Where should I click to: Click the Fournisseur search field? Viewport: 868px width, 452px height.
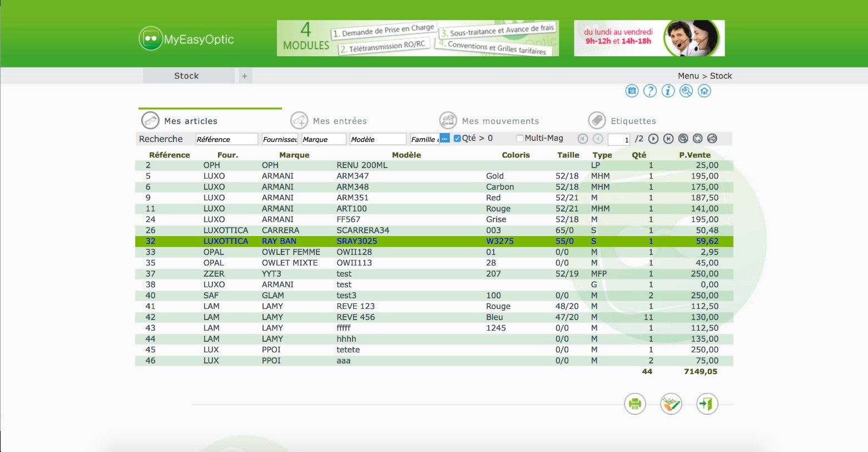(280, 139)
